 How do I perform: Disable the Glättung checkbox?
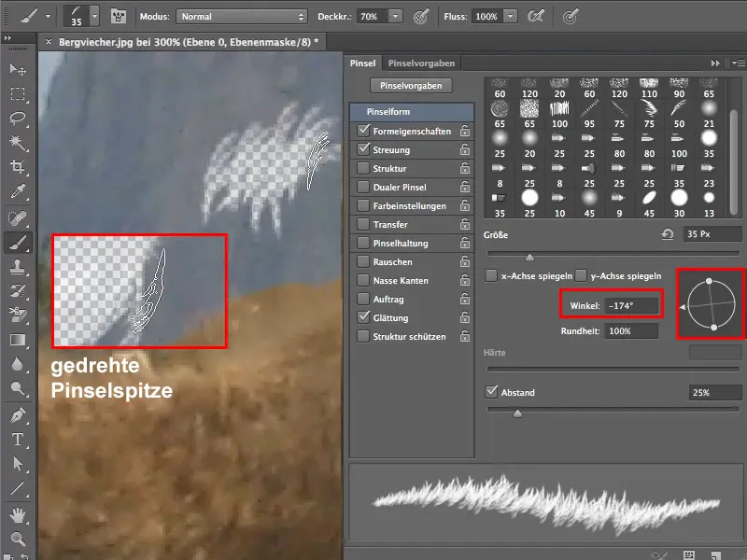[363, 317]
